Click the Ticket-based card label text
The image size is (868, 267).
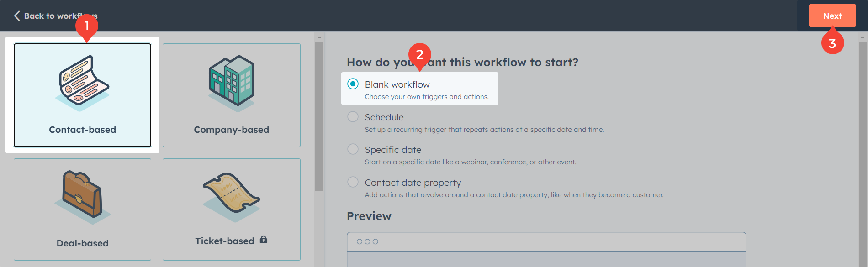[x=224, y=241]
